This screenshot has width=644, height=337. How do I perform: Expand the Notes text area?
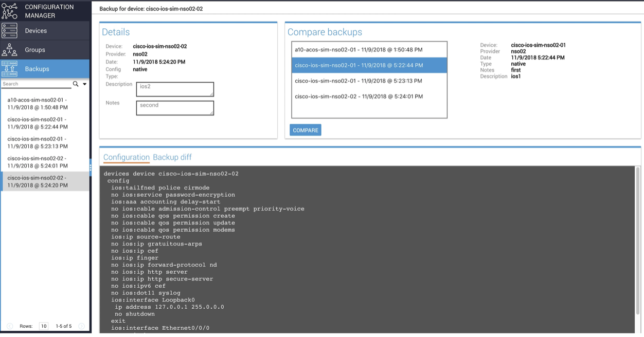[212, 113]
